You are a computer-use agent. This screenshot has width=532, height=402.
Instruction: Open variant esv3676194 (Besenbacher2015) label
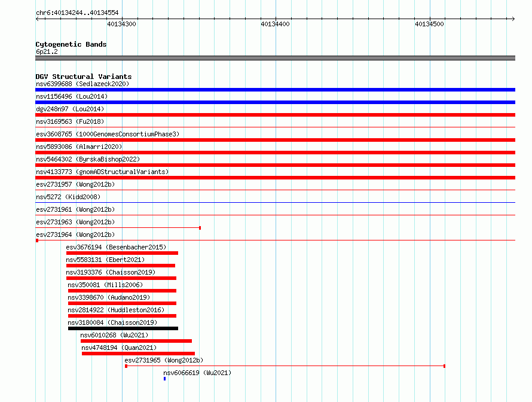pyautogui.click(x=116, y=247)
